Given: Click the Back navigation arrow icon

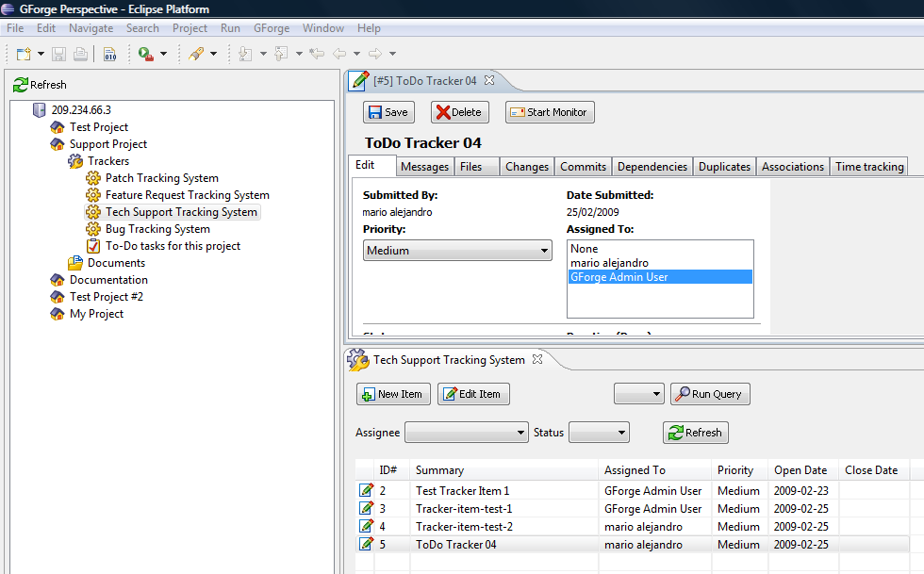Looking at the screenshot, I should 339,54.
